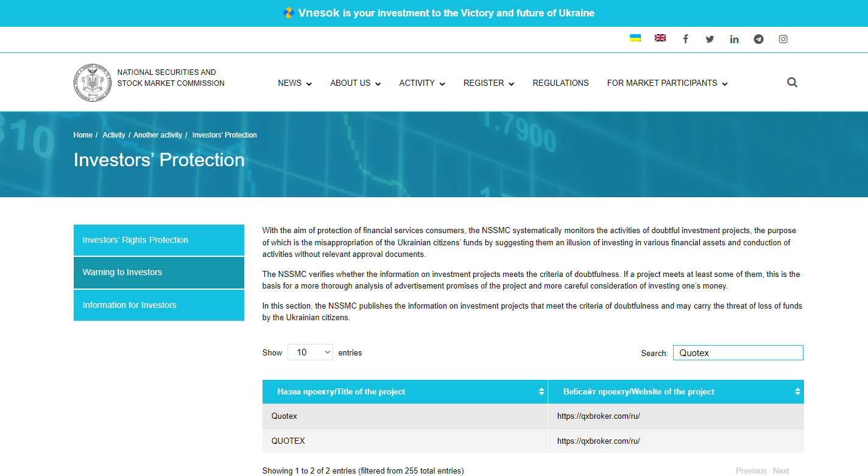The image size is (868, 476).
Task: Expand the ABOUT US menu
Action: 356,83
